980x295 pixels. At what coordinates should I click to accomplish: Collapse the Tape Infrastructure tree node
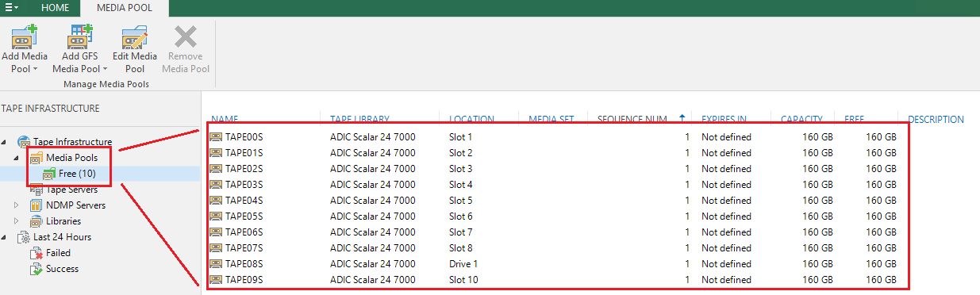(5, 142)
